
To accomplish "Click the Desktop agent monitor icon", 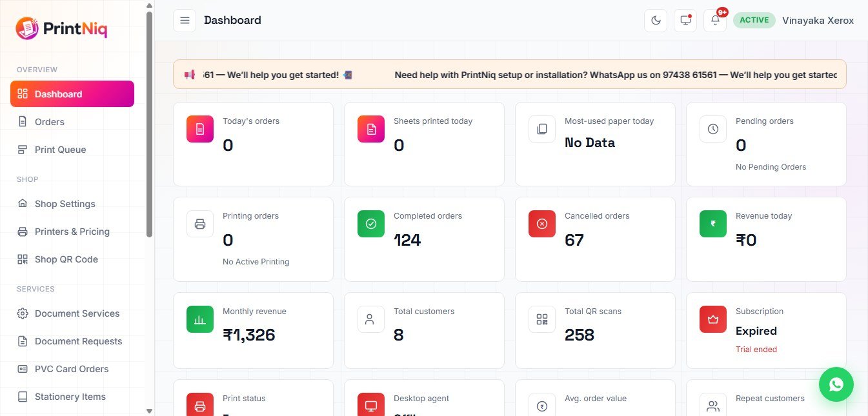I will [371, 404].
